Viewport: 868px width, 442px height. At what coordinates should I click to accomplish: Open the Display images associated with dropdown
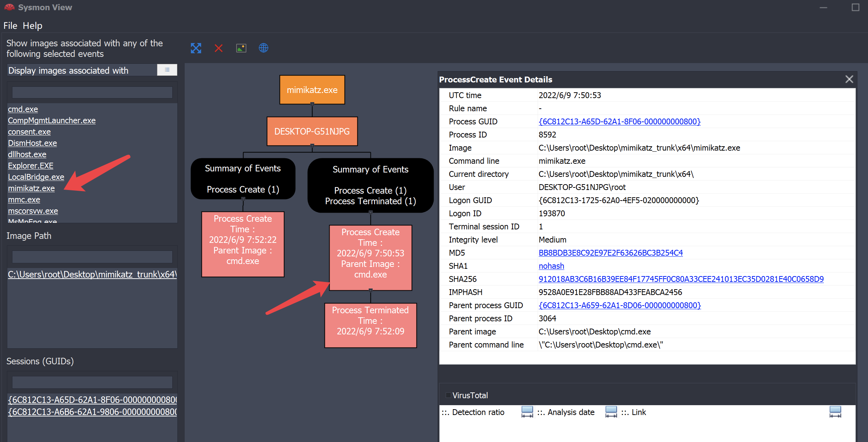[167, 70]
